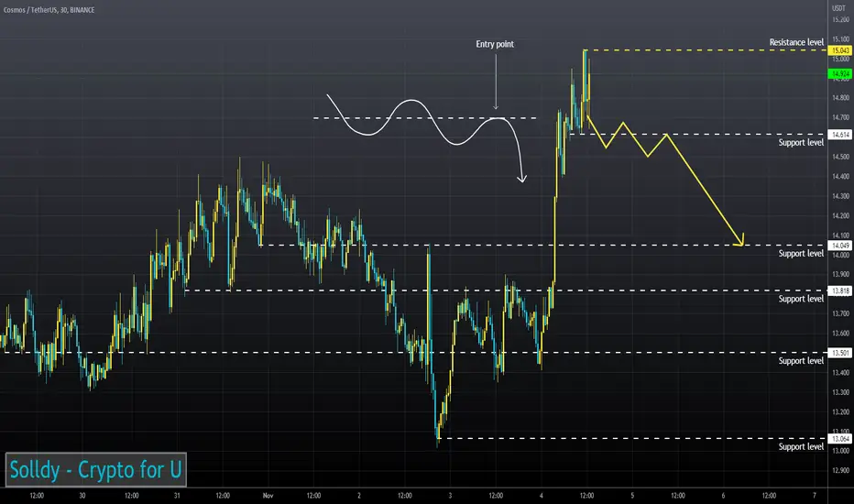Click the 13.818 price label
Viewport: 854px width, 504px height.
(840, 291)
